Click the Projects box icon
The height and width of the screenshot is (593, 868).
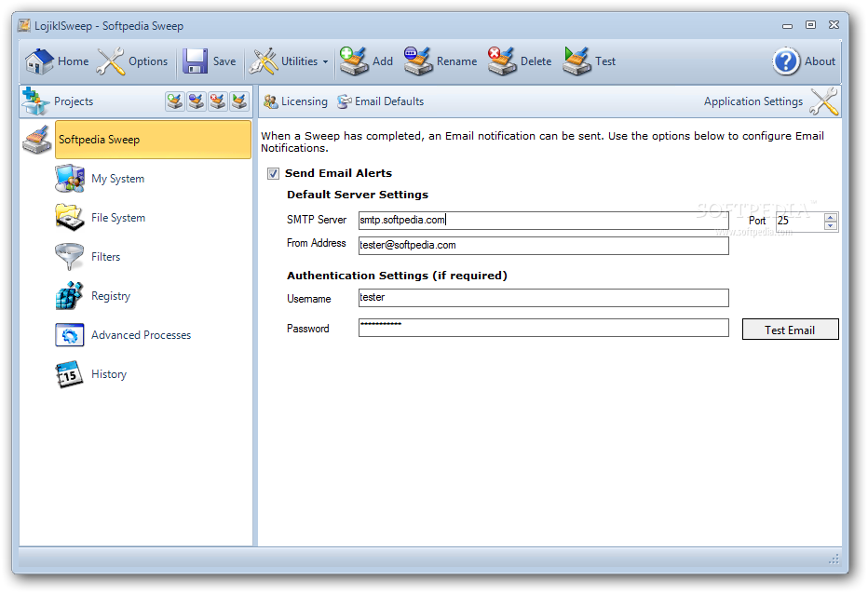coord(35,101)
